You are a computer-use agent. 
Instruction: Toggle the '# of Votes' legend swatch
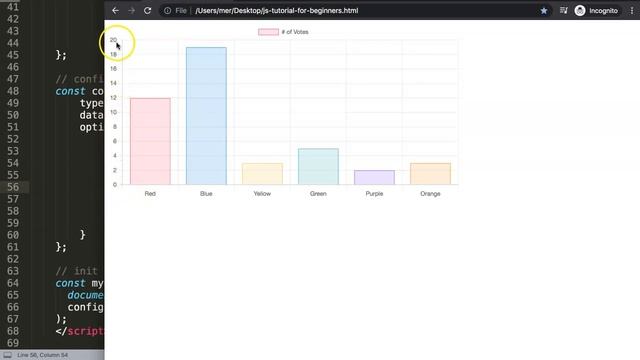point(268,32)
